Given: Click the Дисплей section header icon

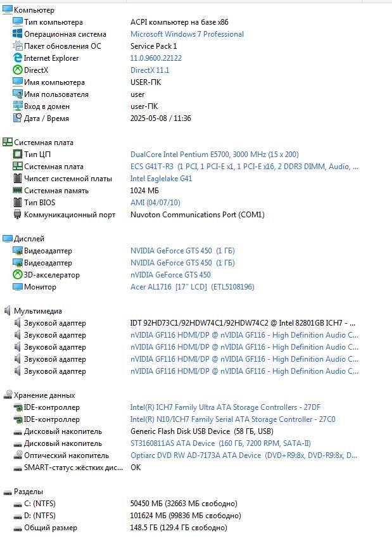Looking at the screenshot, I should point(7,238).
